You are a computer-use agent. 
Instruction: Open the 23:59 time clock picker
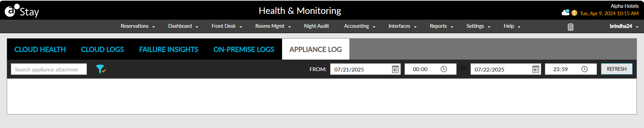click(x=584, y=69)
